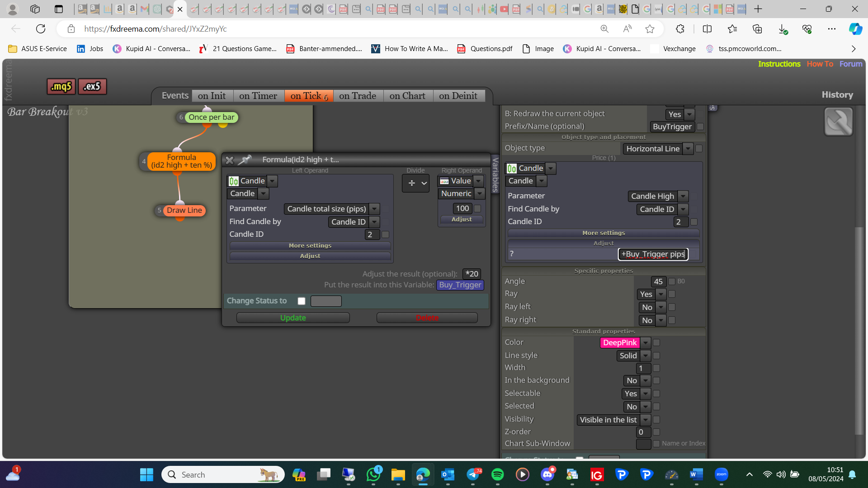Download the .mq5 source file
This screenshot has width=868, height=488.
coord(61,86)
